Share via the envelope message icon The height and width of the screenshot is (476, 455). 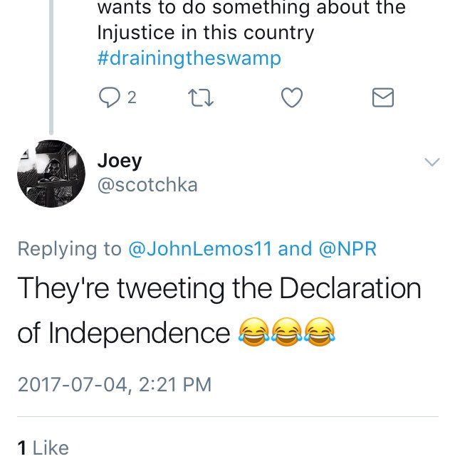pyautogui.click(x=383, y=98)
